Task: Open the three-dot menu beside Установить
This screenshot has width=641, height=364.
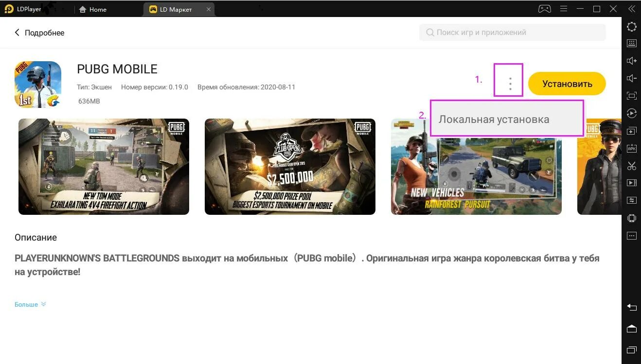Action: coord(510,84)
